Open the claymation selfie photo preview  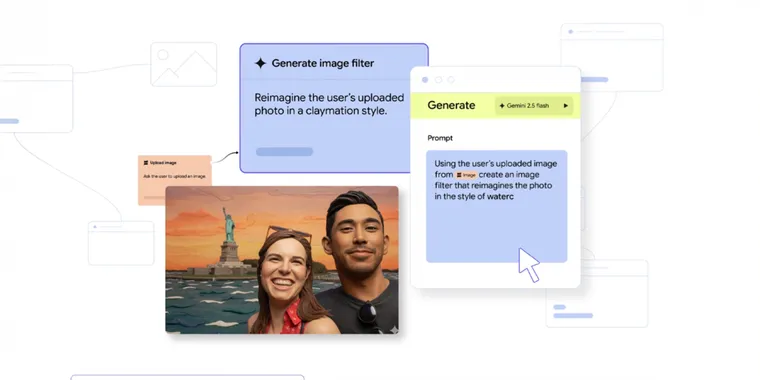coord(282,260)
